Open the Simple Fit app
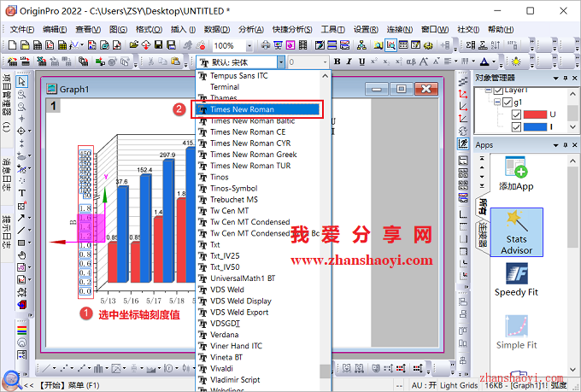 click(x=517, y=332)
